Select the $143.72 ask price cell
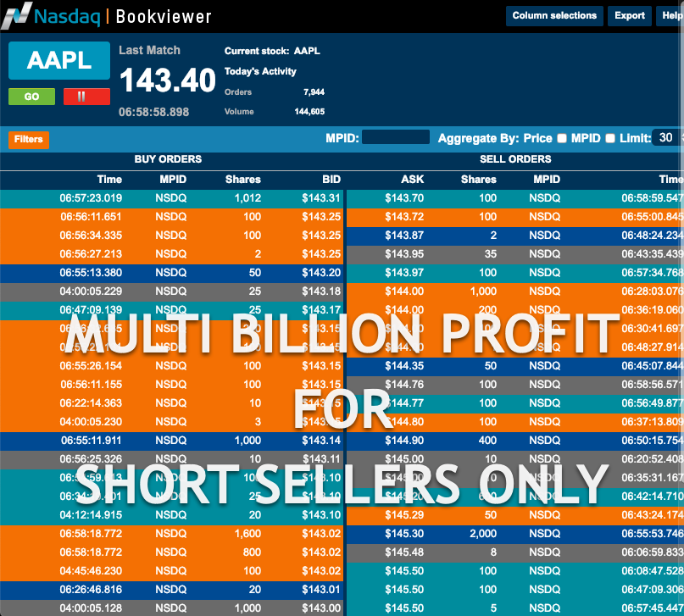Image resolution: width=684 pixels, height=616 pixels. [x=404, y=217]
